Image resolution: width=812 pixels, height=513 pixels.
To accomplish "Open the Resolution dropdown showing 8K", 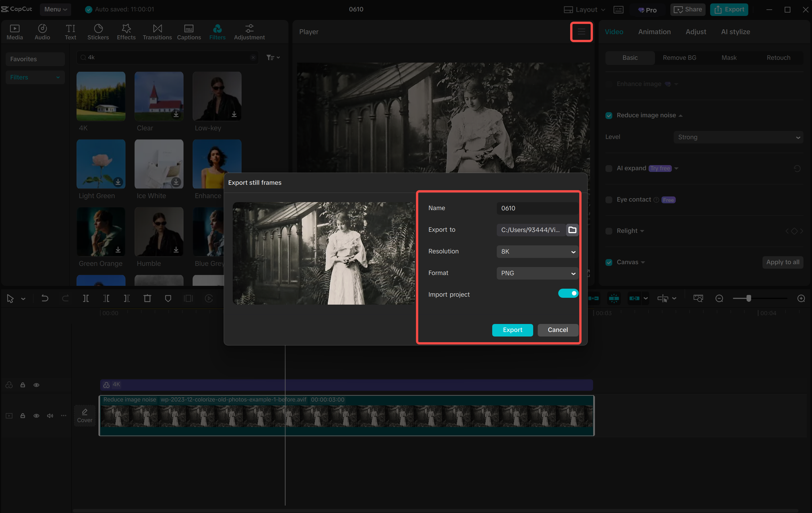I will pyautogui.click(x=537, y=251).
